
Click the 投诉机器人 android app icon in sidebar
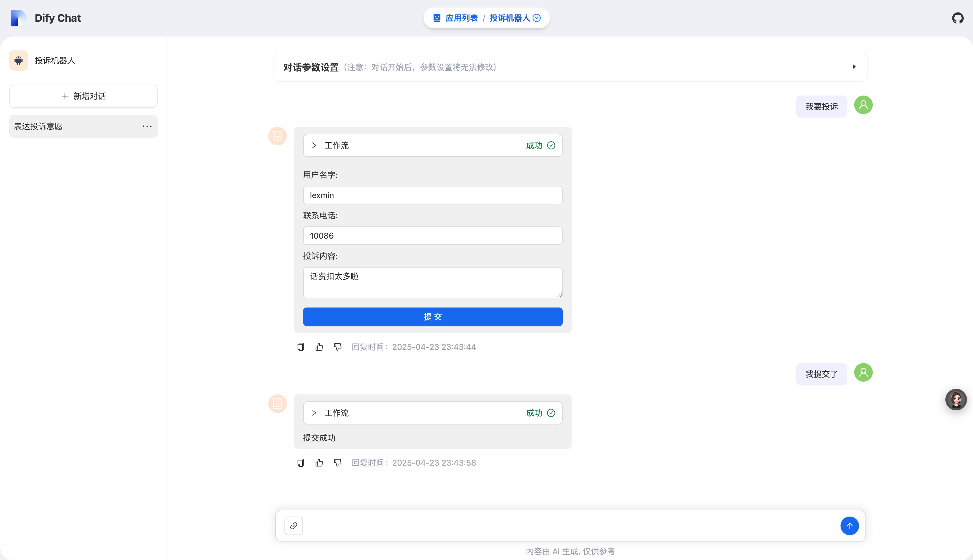coord(18,61)
